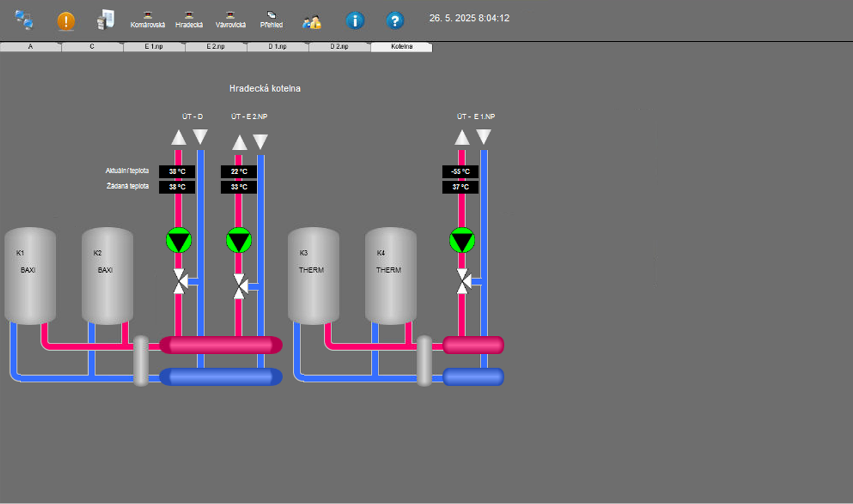Edit the ÚT - D setpoint temperature field
The height and width of the screenshot is (504, 853).
click(x=177, y=187)
